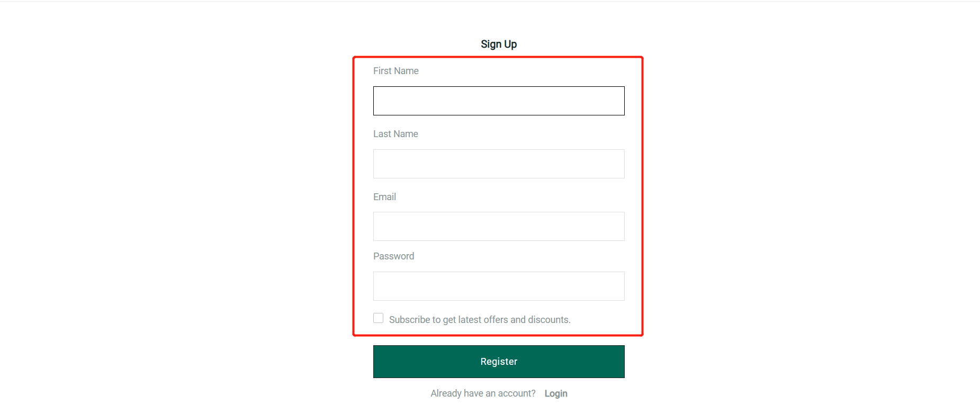Focus the Last Name text box
The height and width of the screenshot is (404, 980).
click(x=499, y=164)
